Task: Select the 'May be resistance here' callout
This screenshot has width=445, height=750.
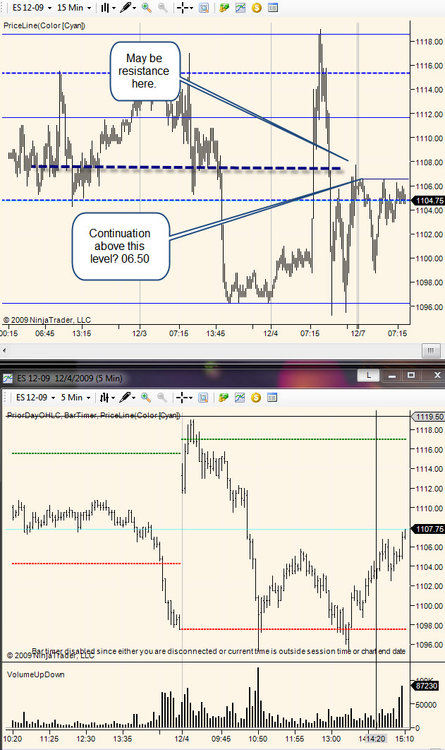Action: coord(145,71)
